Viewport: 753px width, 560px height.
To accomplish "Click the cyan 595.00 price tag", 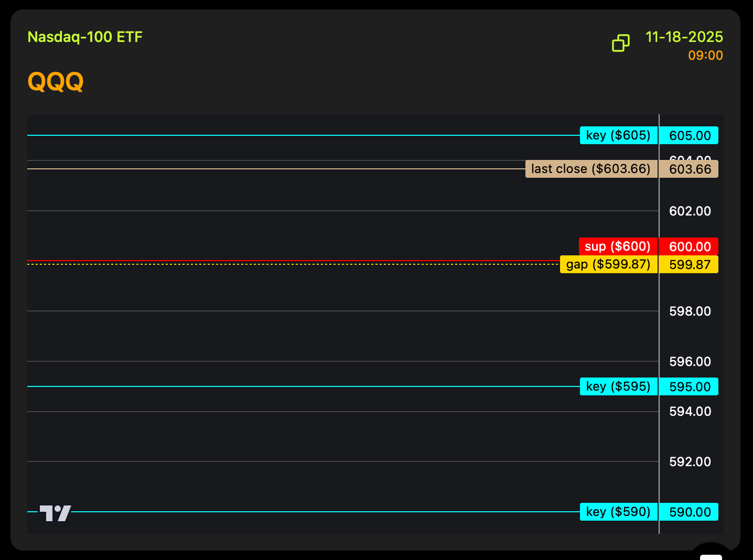I will point(689,387).
